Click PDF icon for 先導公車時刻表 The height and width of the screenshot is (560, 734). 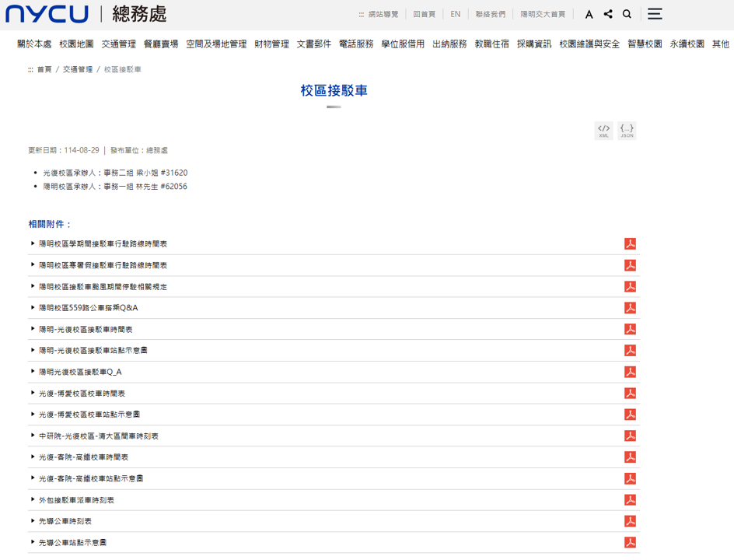(631, 521)
